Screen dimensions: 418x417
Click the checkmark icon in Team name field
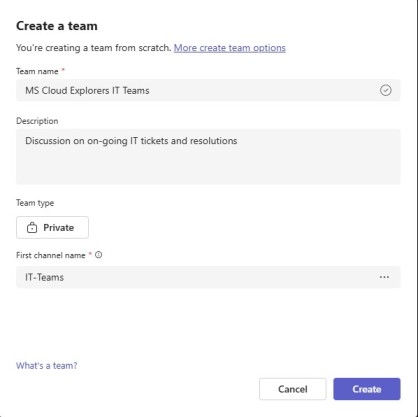(x=386, y=90)
